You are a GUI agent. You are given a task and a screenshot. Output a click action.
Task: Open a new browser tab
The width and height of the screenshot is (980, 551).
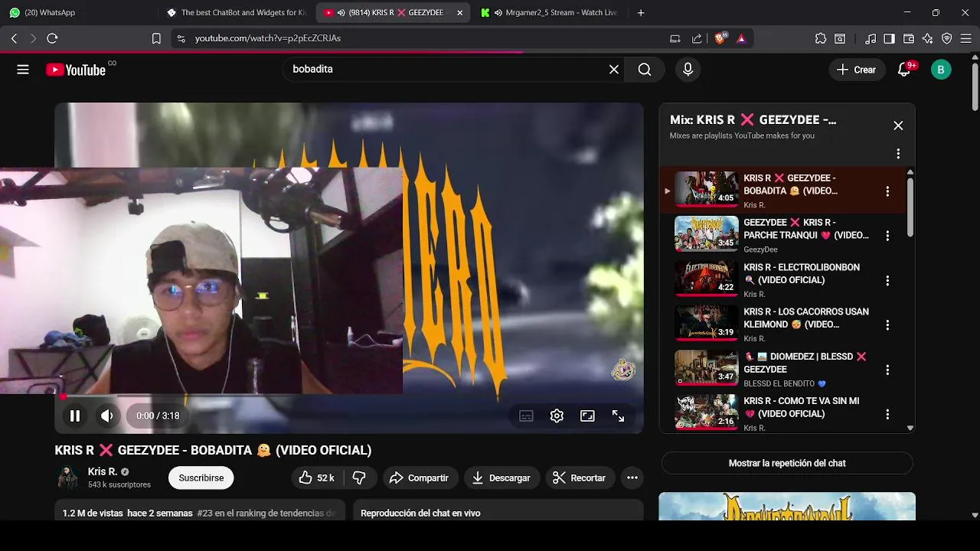pos(641,12)
